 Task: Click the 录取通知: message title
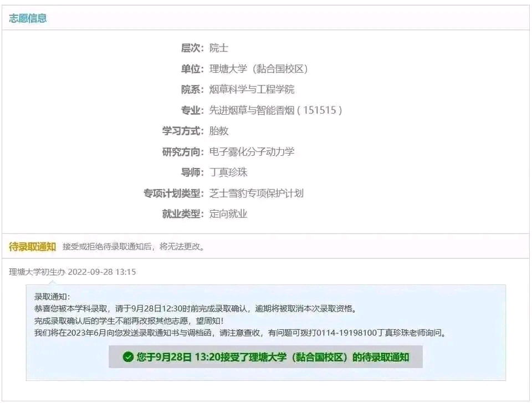[52, 297]
